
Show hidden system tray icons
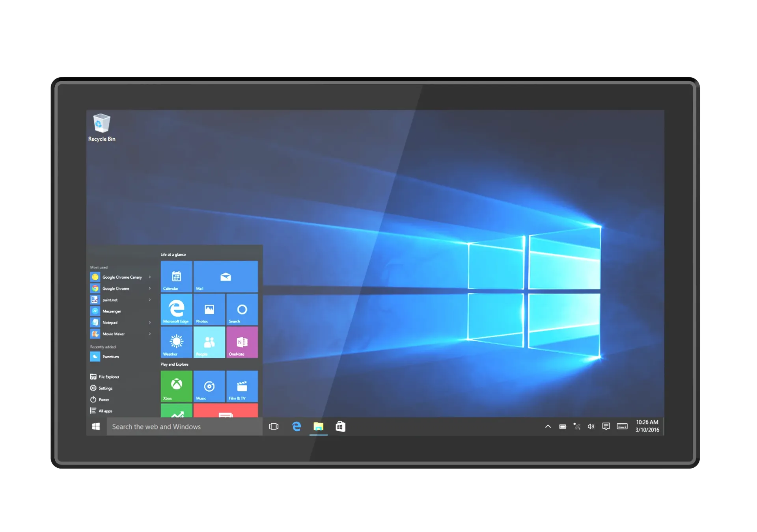[548, 426]
